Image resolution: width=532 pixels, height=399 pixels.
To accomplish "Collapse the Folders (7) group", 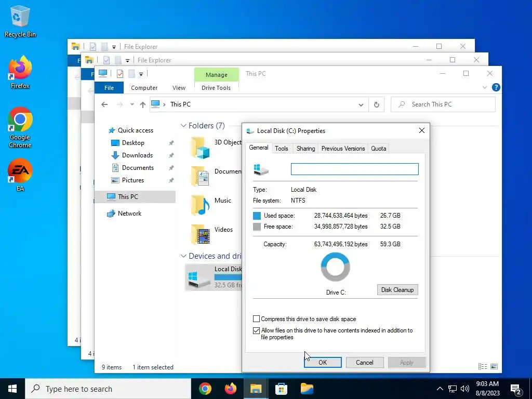I will click(183, 126).
